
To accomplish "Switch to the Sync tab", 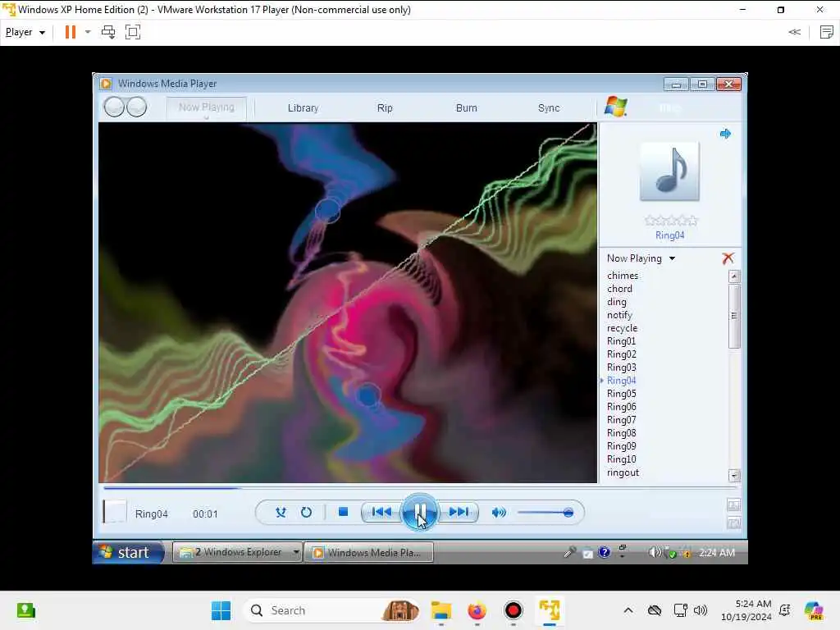I will pos(549,108).
